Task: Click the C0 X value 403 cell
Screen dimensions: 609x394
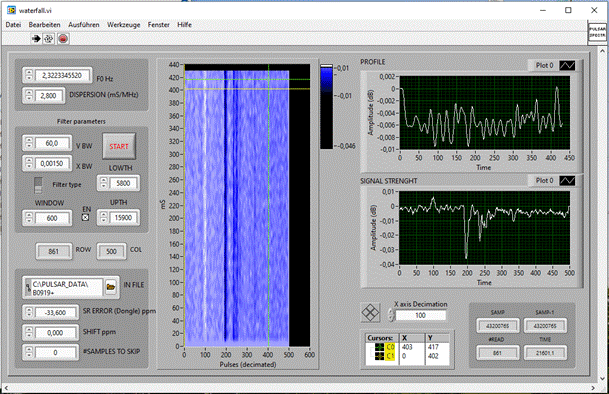Action: (412, 347)
